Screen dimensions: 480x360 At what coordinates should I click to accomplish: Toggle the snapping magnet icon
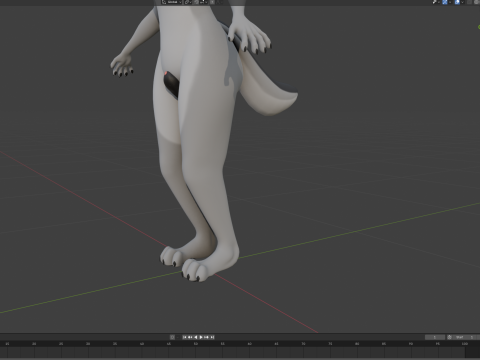[x=196, y=2]
